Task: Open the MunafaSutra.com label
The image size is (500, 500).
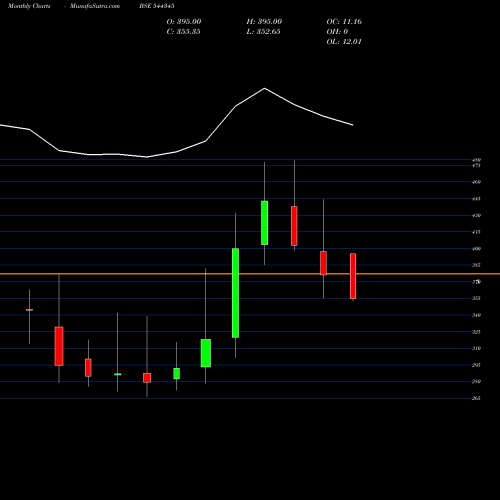Action: click(x=95, y=6)
